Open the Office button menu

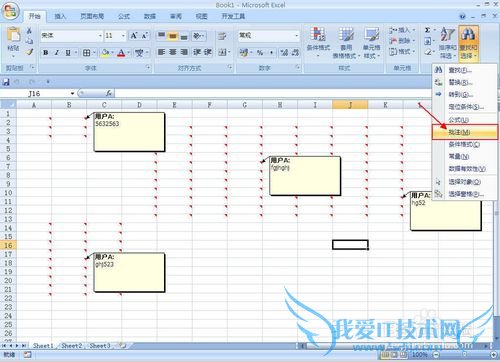(10, 11)
